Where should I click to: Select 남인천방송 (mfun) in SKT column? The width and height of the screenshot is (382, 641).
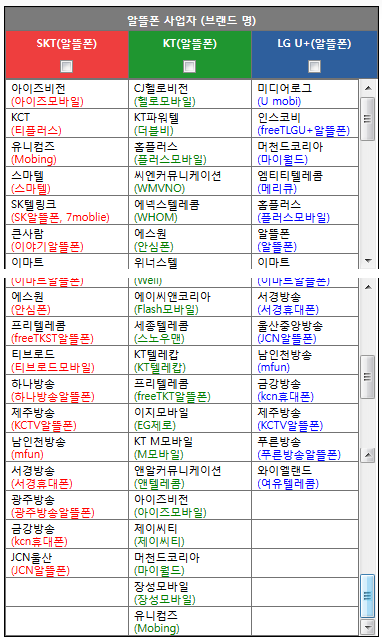(x=67, y=447)
